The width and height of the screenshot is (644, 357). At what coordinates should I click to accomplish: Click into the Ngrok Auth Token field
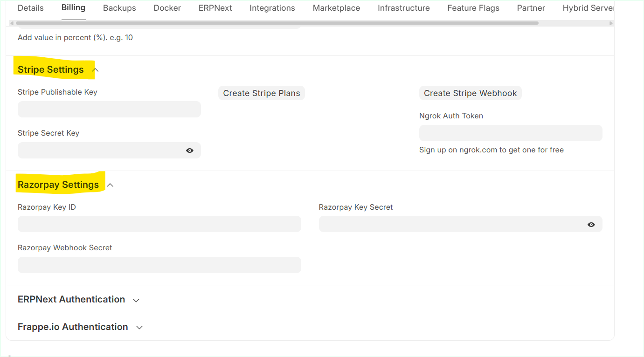[511, 133]
